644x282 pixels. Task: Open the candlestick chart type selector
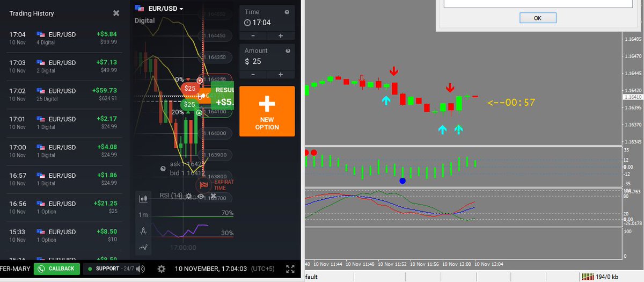[143, 199]
